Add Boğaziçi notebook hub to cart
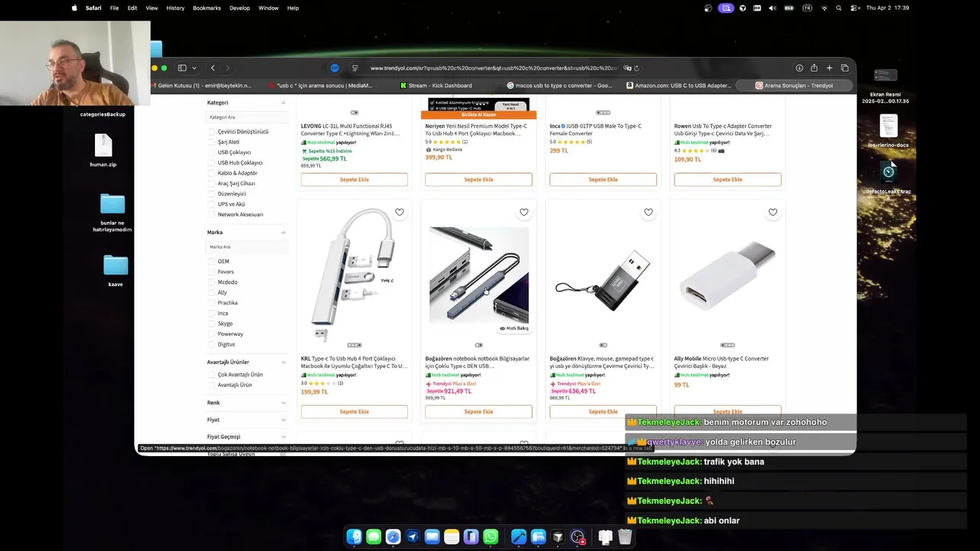980x551 pixels. point(479,412)
